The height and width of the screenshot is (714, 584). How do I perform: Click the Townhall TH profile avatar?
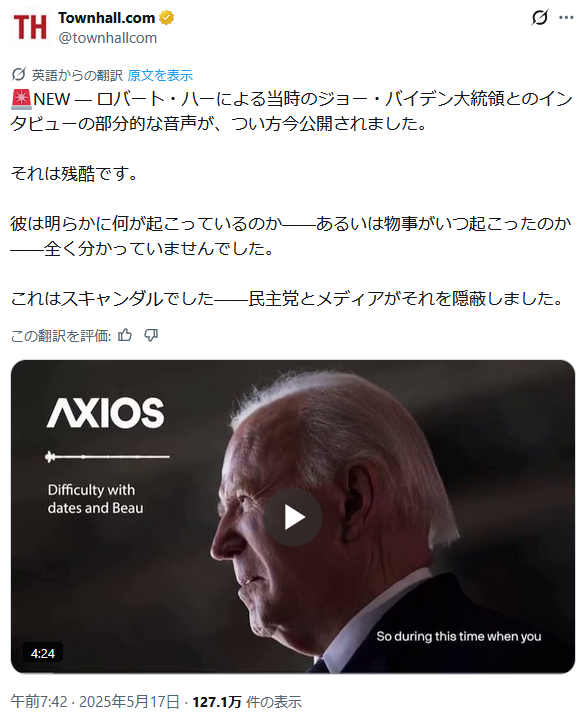30,27
